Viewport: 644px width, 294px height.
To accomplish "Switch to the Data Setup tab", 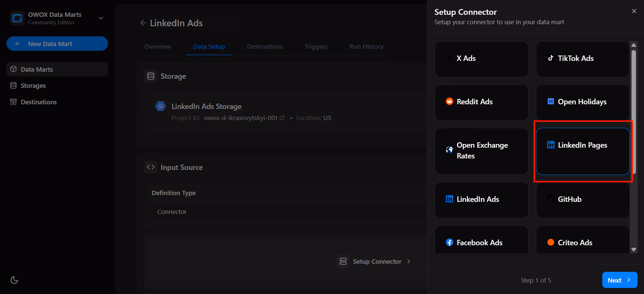I will pyautogui.click(x=209, y=47).
